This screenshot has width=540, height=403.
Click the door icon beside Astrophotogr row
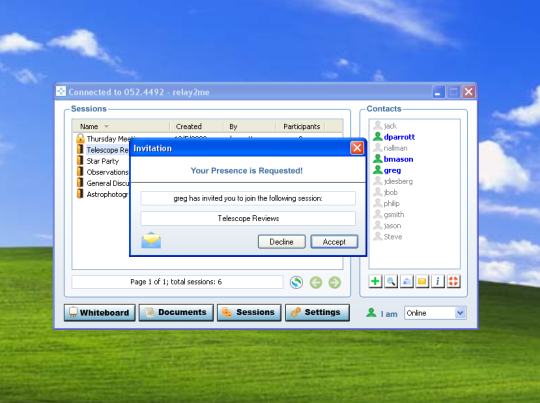click(80, 194)
